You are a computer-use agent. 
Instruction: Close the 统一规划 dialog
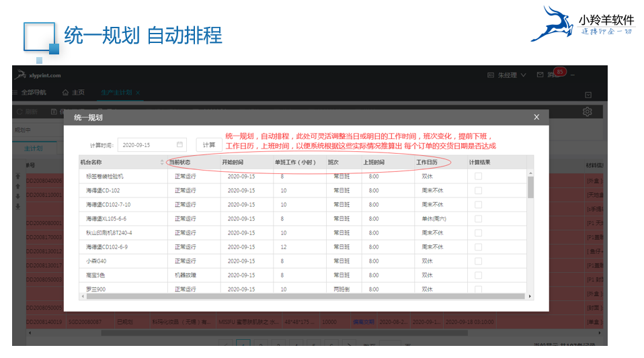(x=536, y=117)
